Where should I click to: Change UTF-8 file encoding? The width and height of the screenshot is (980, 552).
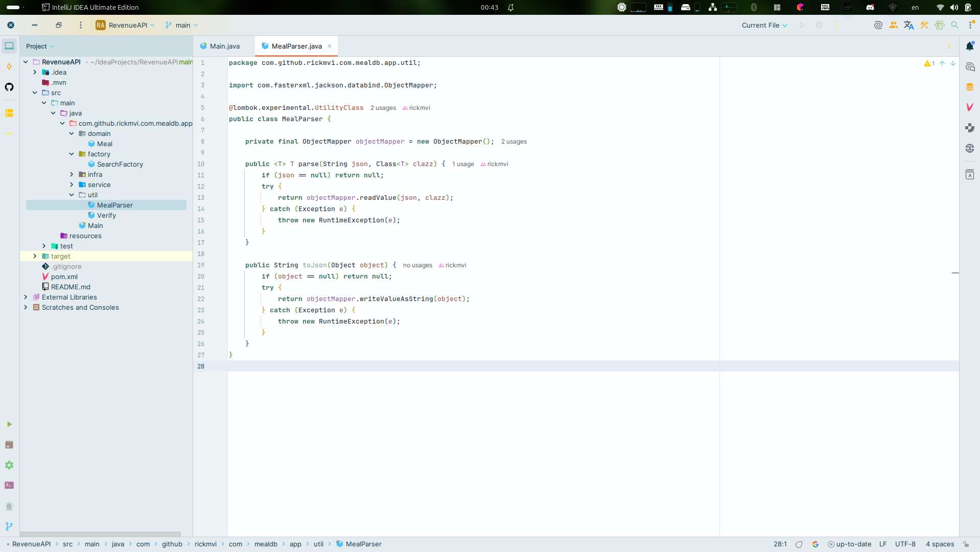[905, 544]
